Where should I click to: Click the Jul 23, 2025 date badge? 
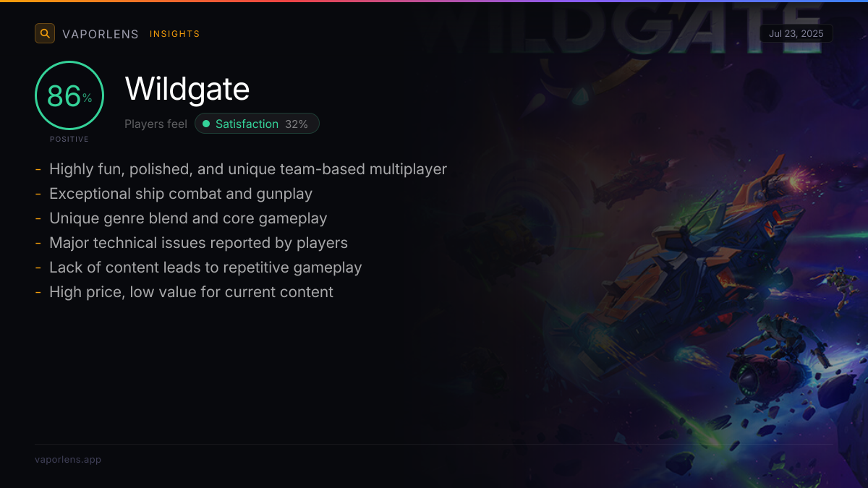(796, 33)
